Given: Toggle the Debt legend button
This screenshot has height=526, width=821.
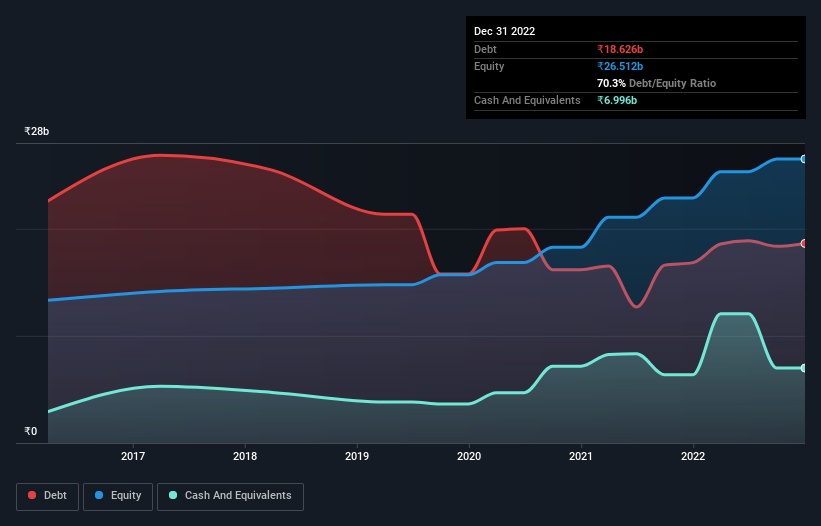Looking at the screenshot, I should [48, 496].
